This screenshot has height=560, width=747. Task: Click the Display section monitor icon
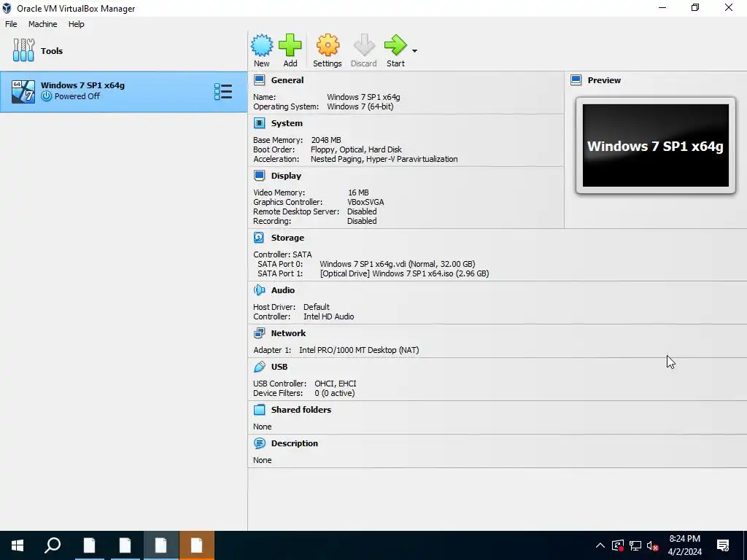259,176
